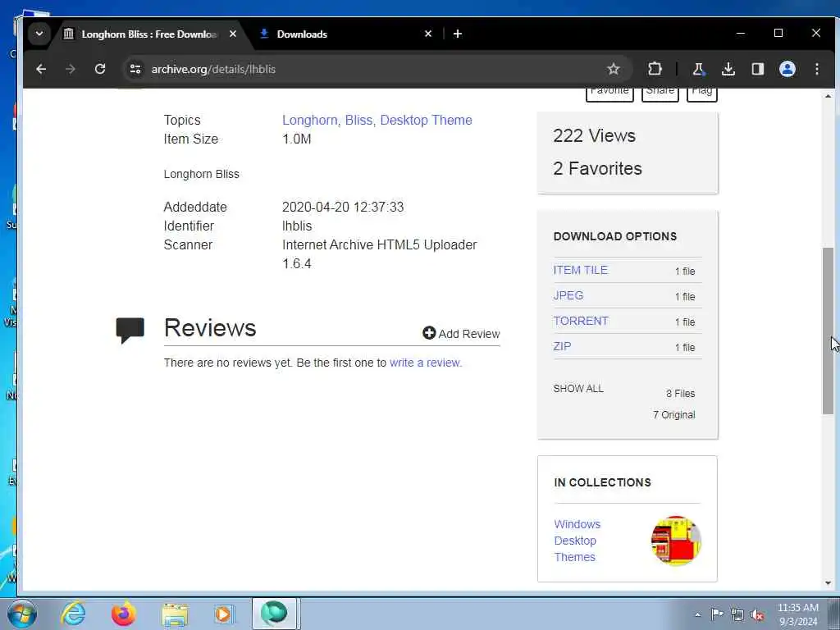Download the ITEM TILE option
Screen dimensions: 840x630
[580, 270]
